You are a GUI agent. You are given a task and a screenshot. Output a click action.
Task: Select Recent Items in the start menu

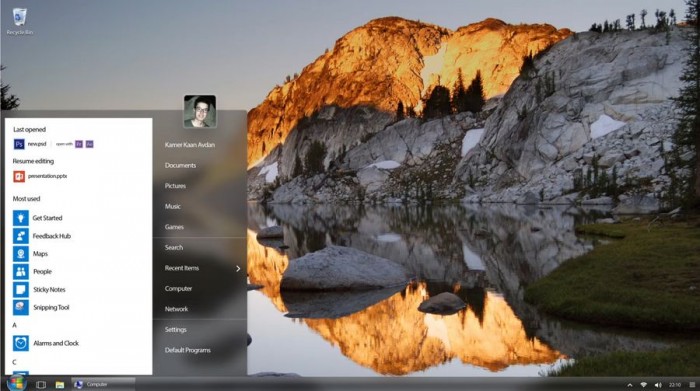[x=182, y=268]
